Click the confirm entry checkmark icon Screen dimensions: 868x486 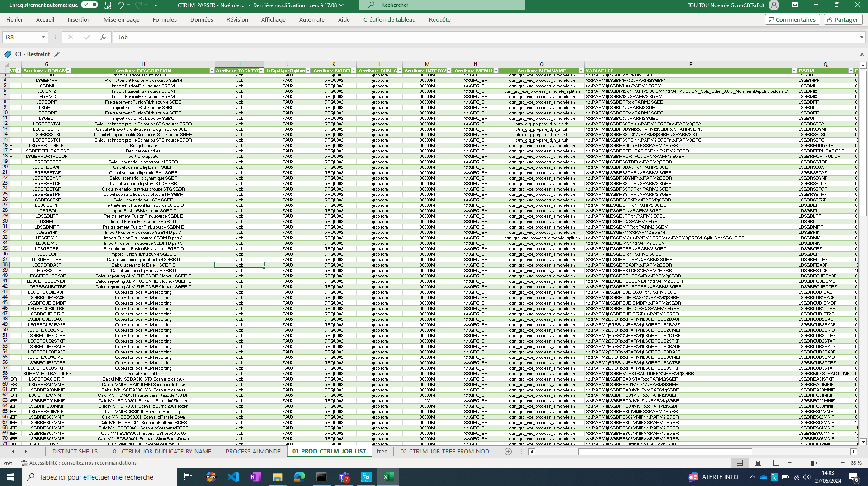click(87, 37)
